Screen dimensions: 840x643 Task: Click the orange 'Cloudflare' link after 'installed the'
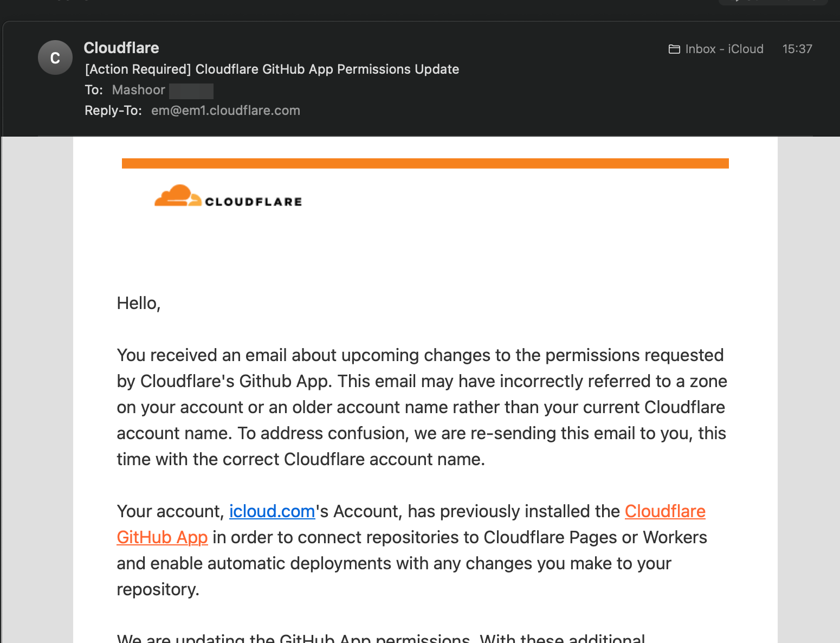point(665,511)
